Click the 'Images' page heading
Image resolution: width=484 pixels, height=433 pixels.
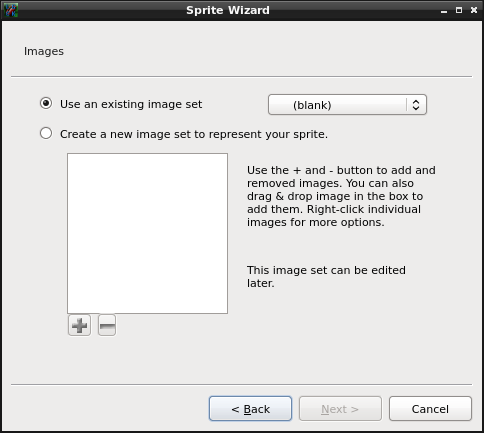click(44, 51)
